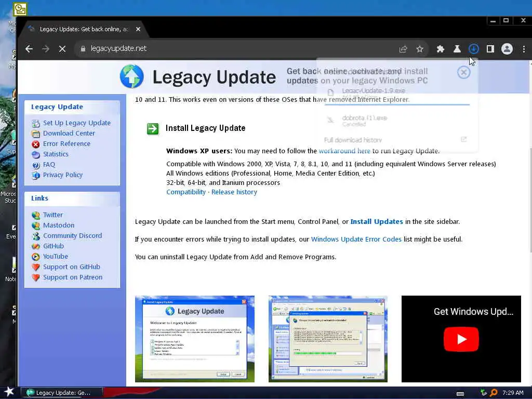The height and width of the screenshot is (399, 532).
Task: Click the Legacy Update globe logo
Action: (131, 76)
